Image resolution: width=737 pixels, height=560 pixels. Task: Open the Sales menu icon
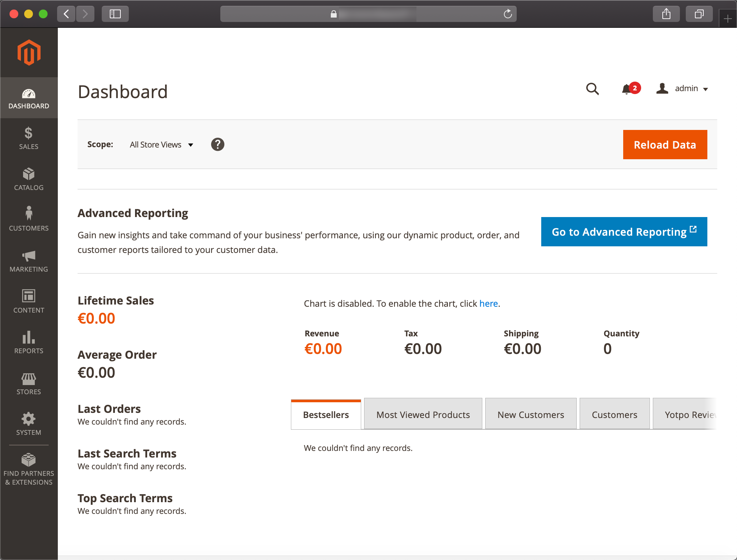point(29,138)
